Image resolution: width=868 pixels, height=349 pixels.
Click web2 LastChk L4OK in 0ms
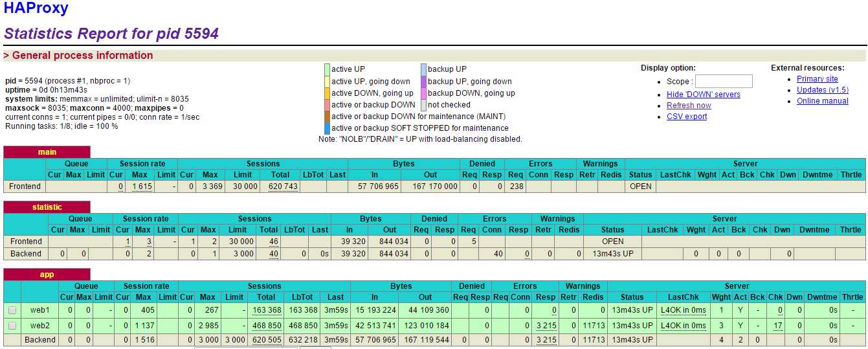684,326
